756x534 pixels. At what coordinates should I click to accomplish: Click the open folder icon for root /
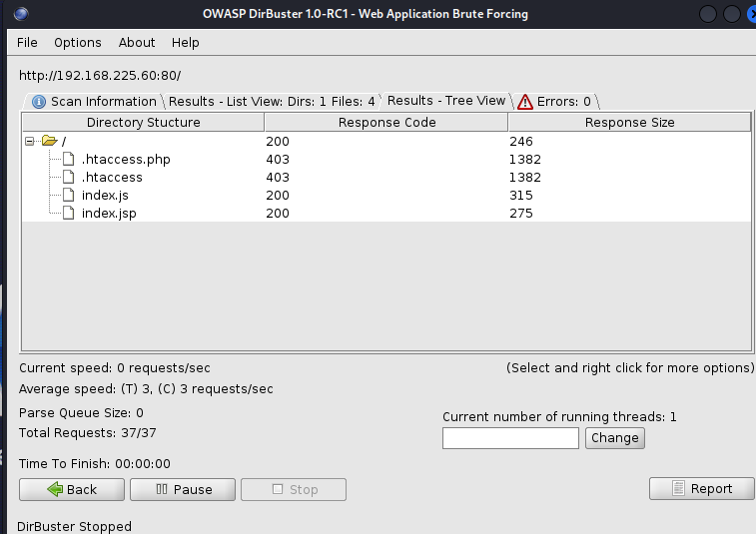click(50, 141)
